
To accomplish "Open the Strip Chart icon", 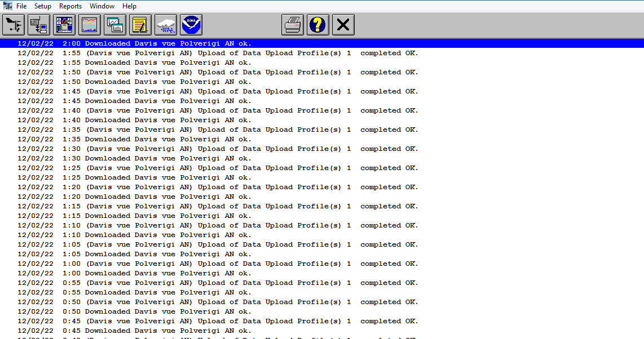I will (90, 25).
